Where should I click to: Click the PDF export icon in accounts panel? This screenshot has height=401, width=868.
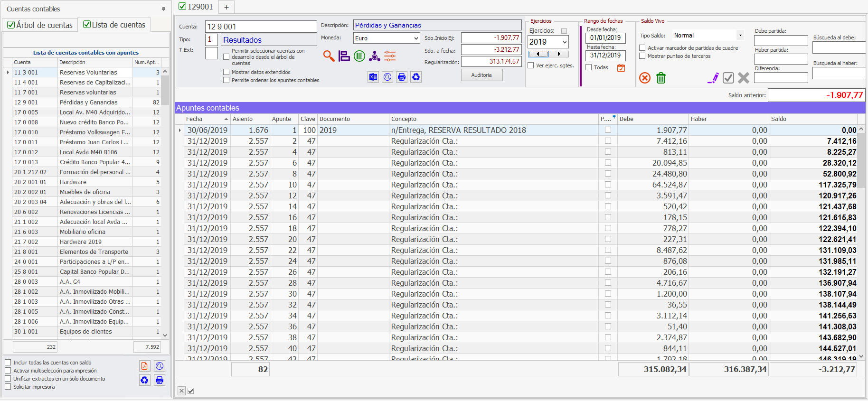[x=144, y=366]
